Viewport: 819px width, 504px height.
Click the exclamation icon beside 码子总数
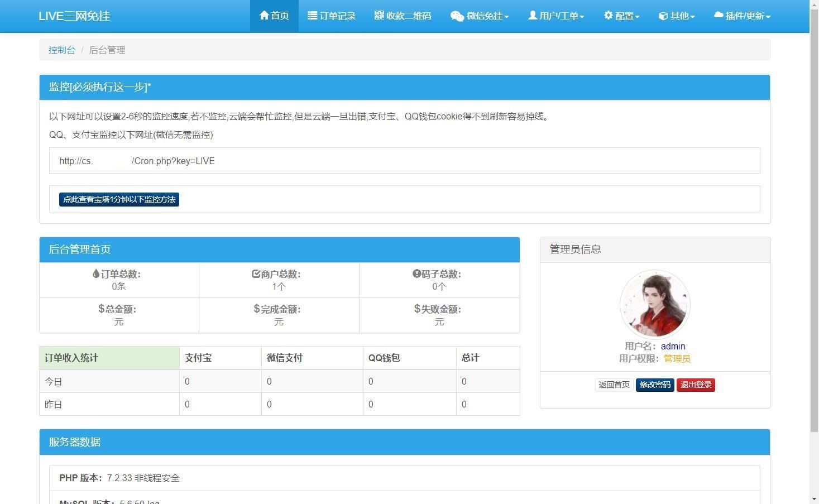(415, 273)
